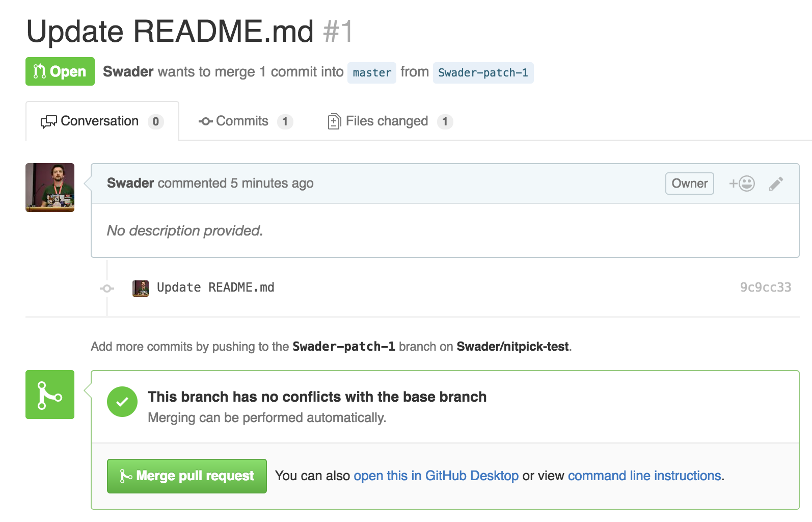812x522 pixels.
Task: Click the pull request title 'Update README.md'
Action: tap(170, 32)
